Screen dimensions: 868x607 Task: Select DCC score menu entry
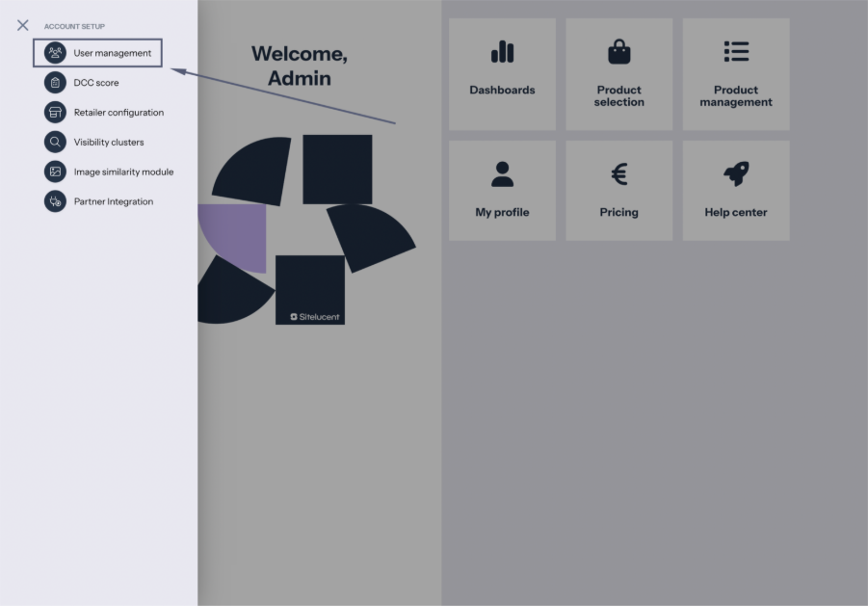click(x=96, y=83)
